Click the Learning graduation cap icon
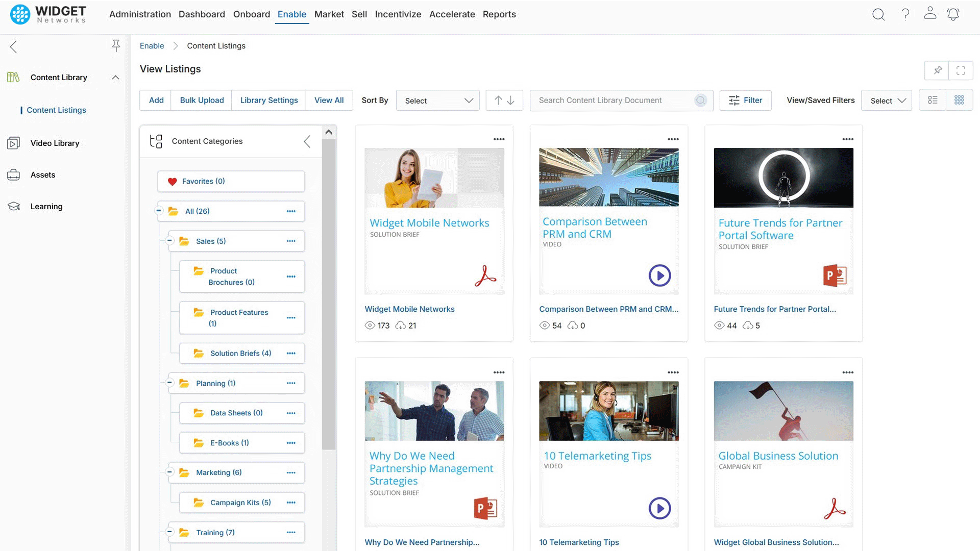The height and width of the screenshot is (551, 980). tap(14, 206)
